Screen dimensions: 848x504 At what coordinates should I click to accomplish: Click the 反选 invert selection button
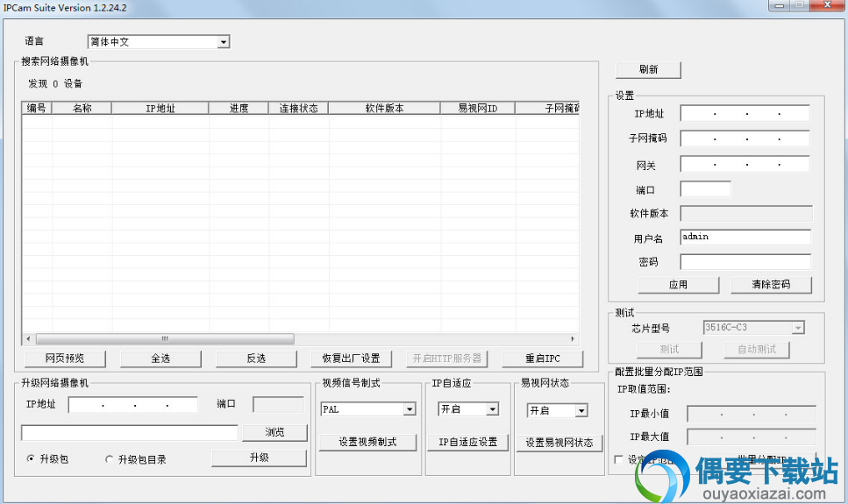point(256,358)
